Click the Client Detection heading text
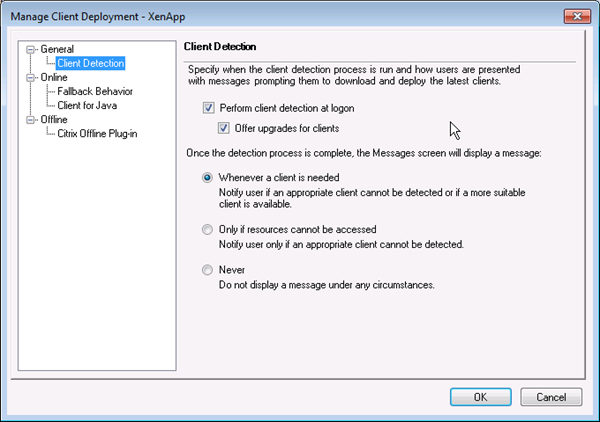Viewport: 600px width, 422px height. point(220,47)
